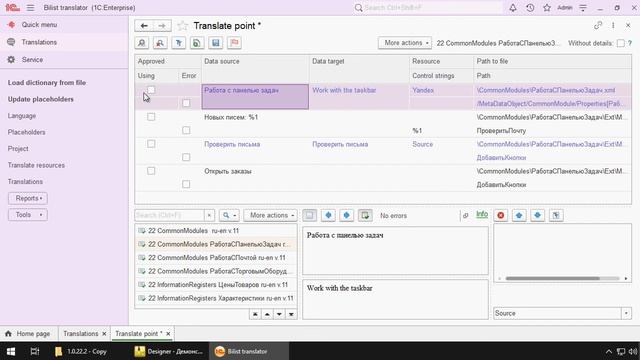Click the lower Search (Ctrl+F) field
Screen dimensions: 640x360
tap(169, 215)
